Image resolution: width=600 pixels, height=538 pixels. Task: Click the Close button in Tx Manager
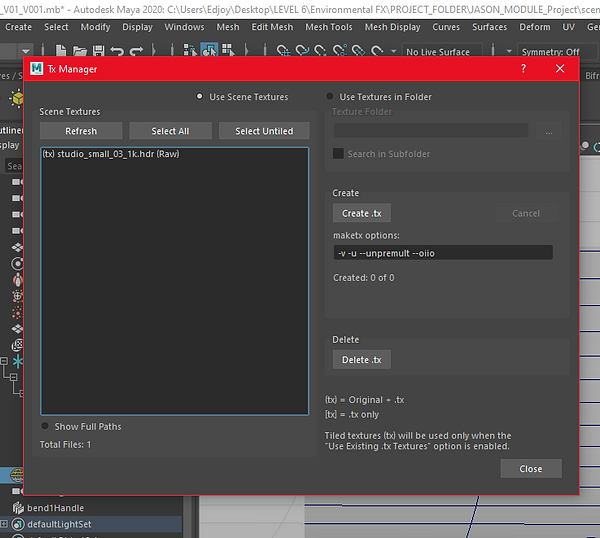[x=531, y=468]
